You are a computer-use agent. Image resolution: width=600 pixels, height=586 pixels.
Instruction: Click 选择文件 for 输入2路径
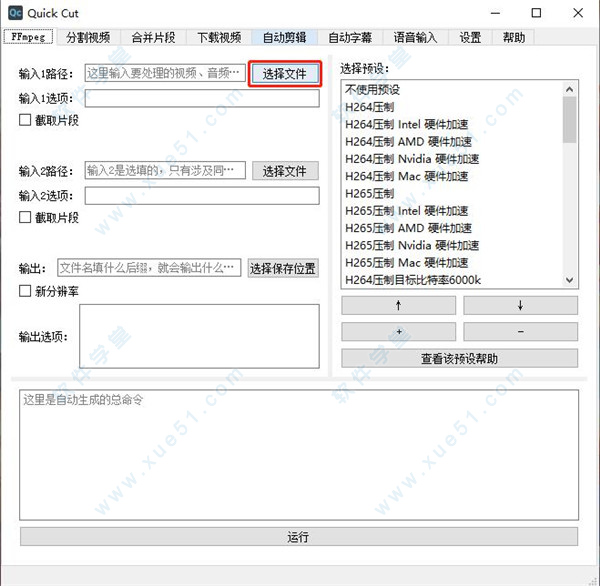[x=285, y=171]
